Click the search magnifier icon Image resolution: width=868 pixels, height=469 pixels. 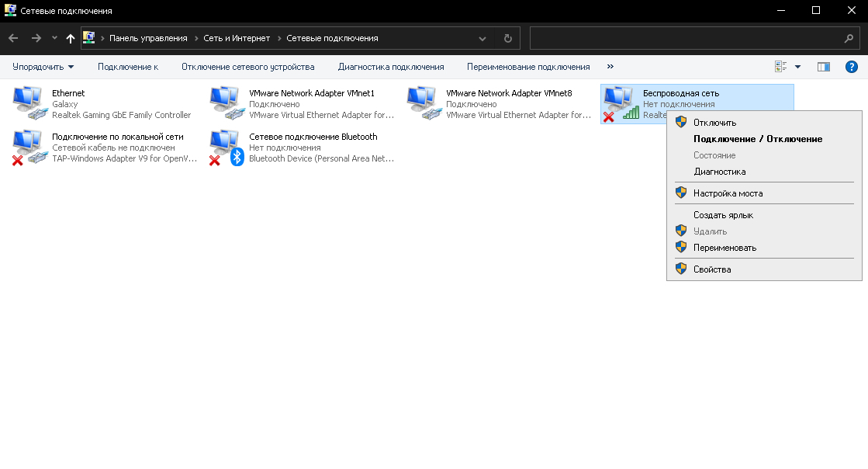pyautogui.click(x=849, y=38)
